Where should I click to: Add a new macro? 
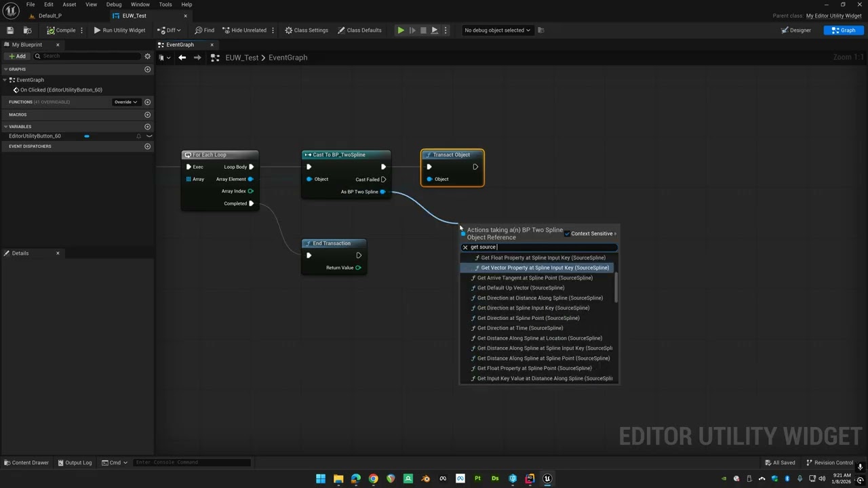[147, 115]
